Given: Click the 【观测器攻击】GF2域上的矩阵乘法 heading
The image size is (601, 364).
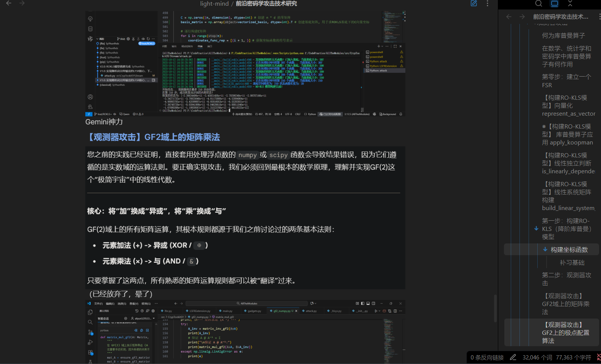Looking at the screenshot, I should [154, 137].
